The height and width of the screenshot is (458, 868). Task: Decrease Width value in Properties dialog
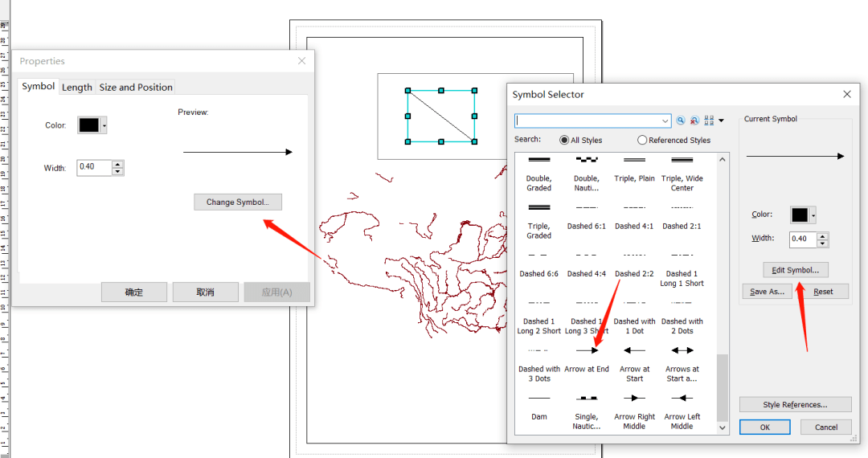pos(117,171)
